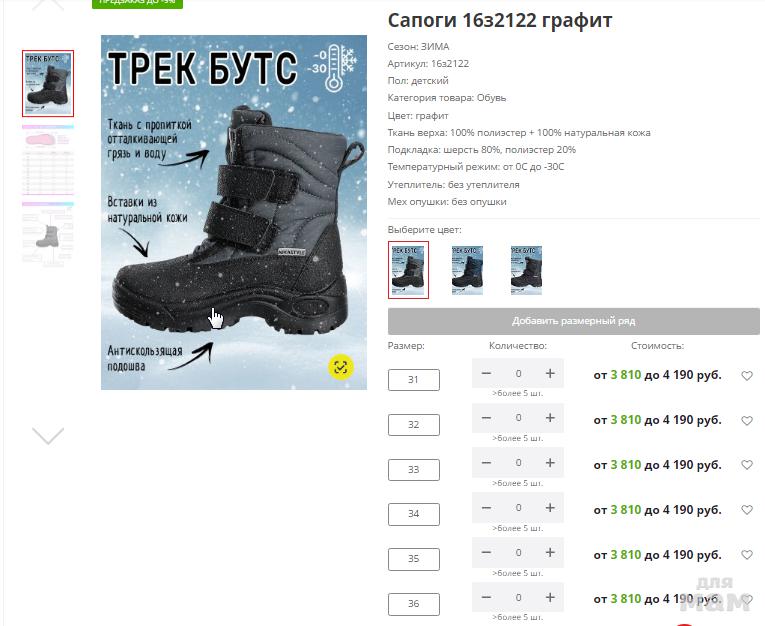Select size 32 box
The image size is (765, 626).
tap(414, 424)
